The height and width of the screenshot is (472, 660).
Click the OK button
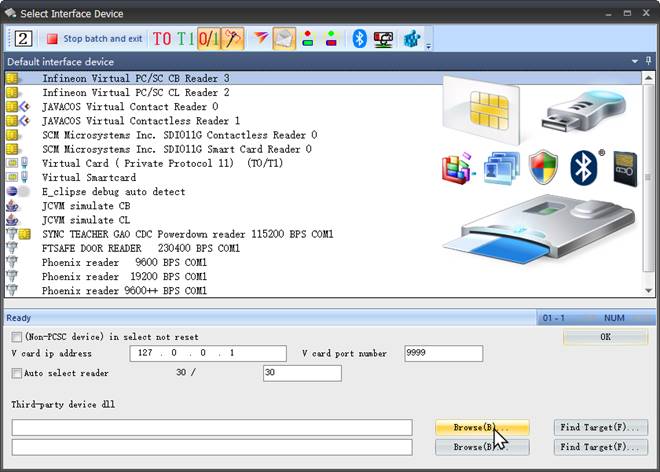(605, 338)
